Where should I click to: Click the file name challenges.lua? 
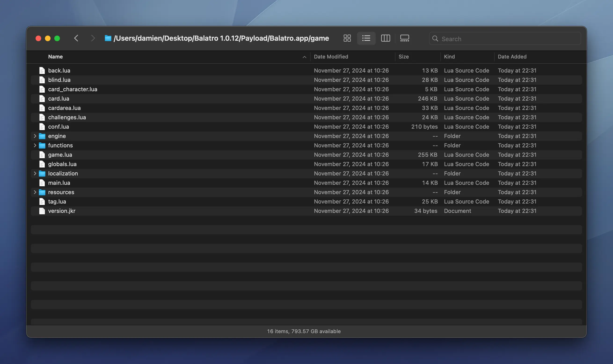(x=67, y=117)
